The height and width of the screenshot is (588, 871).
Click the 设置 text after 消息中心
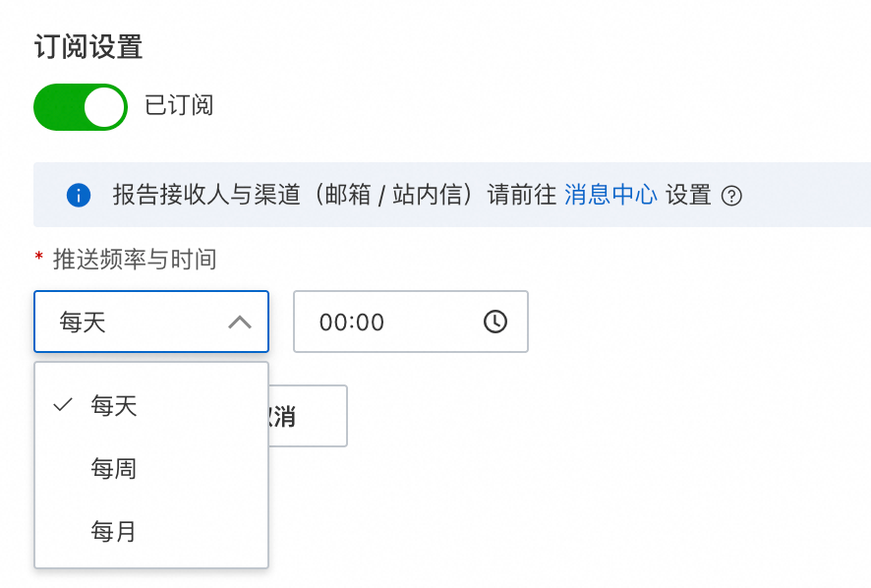688,195
